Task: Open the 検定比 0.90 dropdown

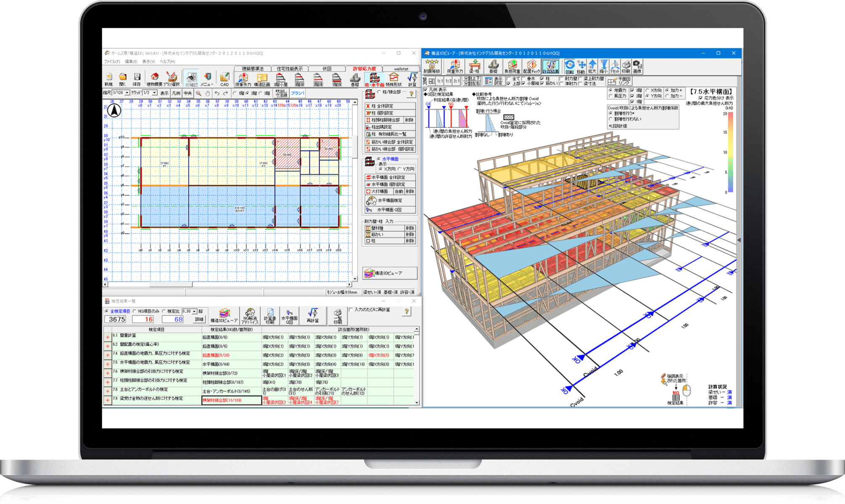Action: pos(194,311)
